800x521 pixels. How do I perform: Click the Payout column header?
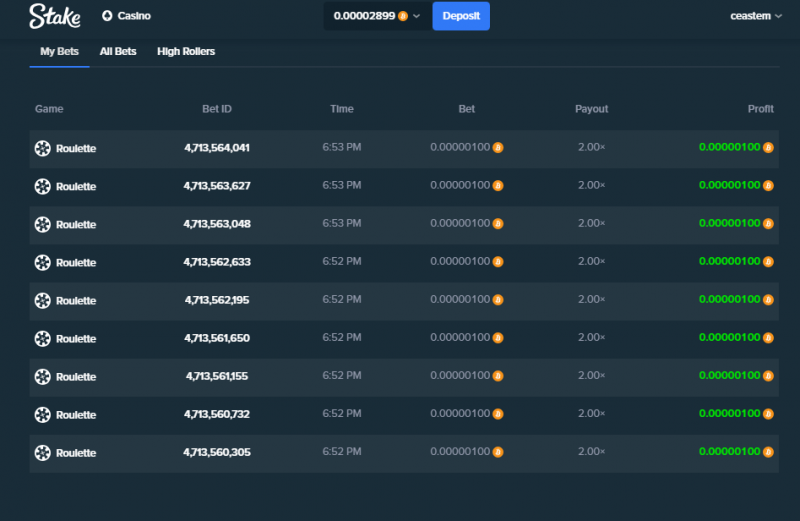[x=591, y=109]
